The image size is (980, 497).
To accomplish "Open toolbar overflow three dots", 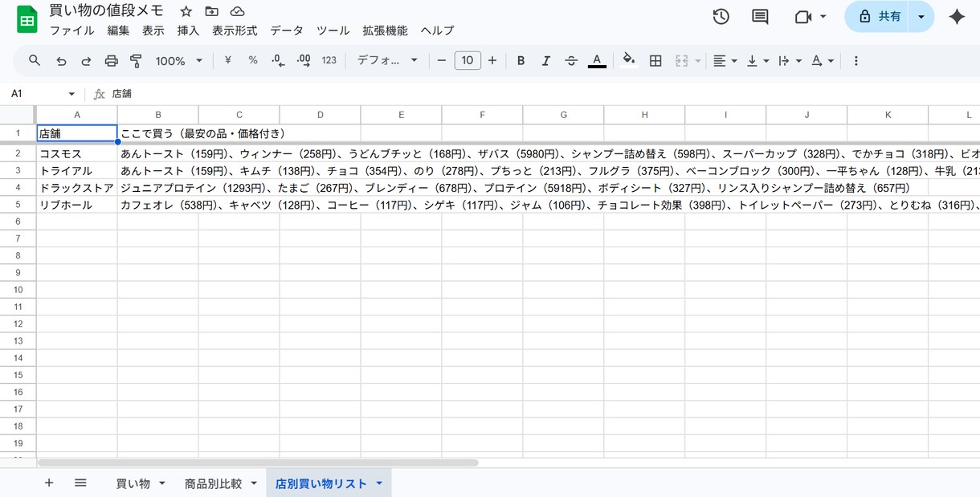I will pyautogui.click(x=855, y=60).
